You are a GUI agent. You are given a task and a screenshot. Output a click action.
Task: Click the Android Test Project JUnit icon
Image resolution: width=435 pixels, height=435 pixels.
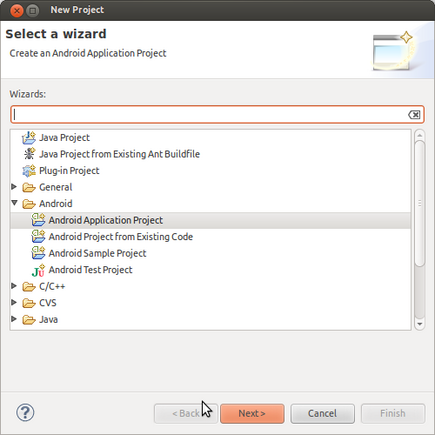click(x=38, y=270)
